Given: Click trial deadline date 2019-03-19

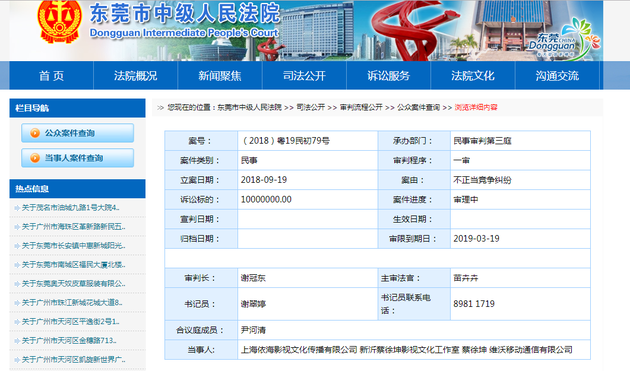Looking at the screenshot, I should [x=477, y=239].
